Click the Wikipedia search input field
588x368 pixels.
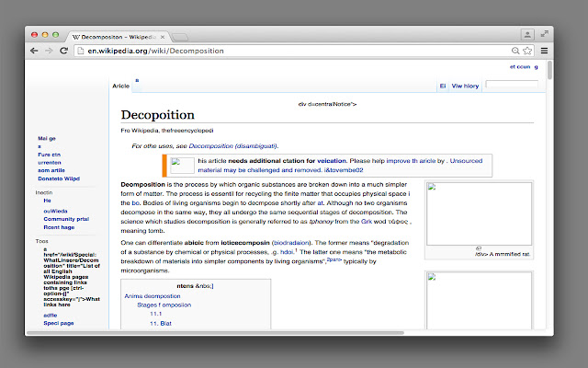click(x=511, y=86)
